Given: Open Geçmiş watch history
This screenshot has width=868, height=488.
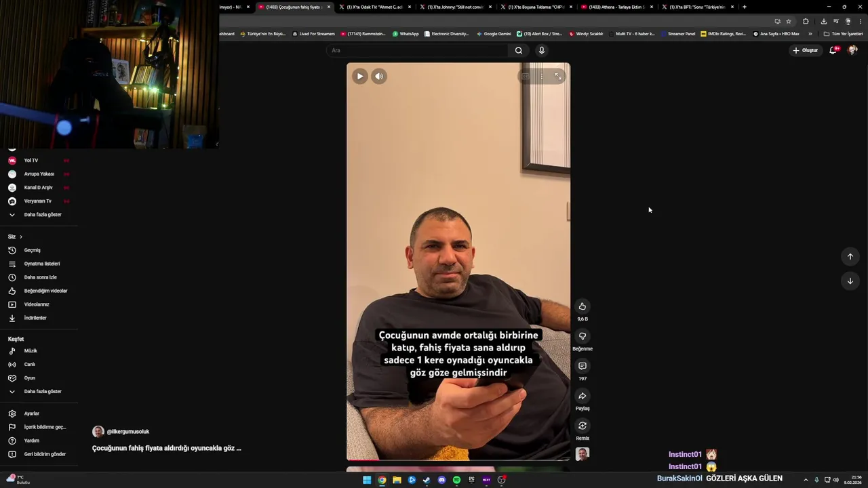Looking at the screenshot, I should (x=39, y=250).
